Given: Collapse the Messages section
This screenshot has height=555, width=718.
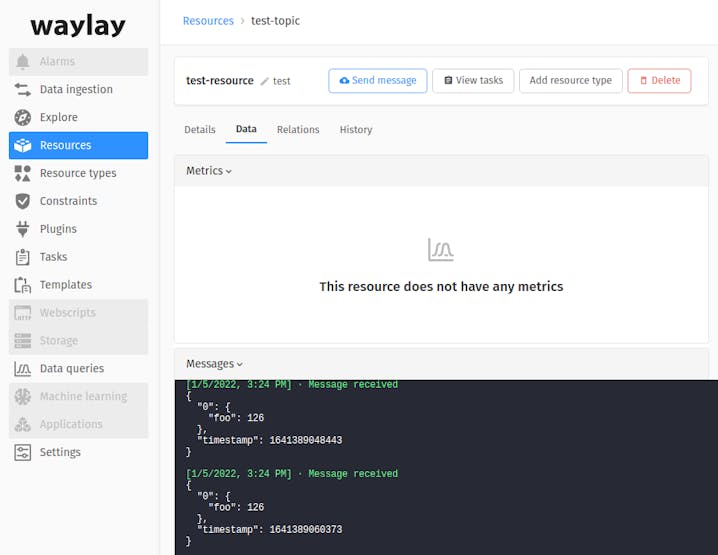Looking at the screenshot, I should 214,364.
